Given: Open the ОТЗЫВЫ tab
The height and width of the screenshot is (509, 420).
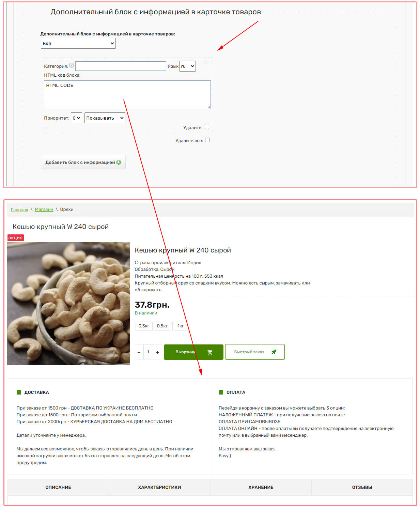Looking at the screenshot, I should [362, 487].
